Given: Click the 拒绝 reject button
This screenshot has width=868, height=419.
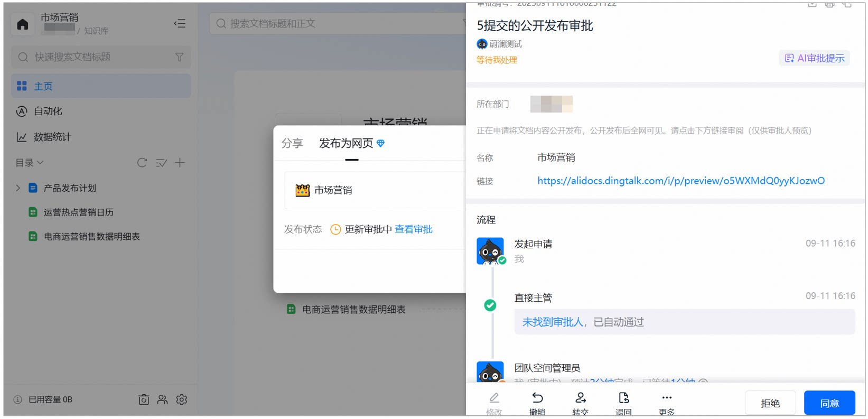Looking at the screenshot, I should click(x=770, y=403).
